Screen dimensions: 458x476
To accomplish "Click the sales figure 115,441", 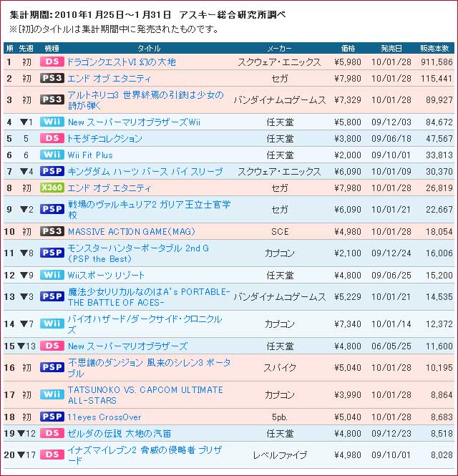I will 437,79.
